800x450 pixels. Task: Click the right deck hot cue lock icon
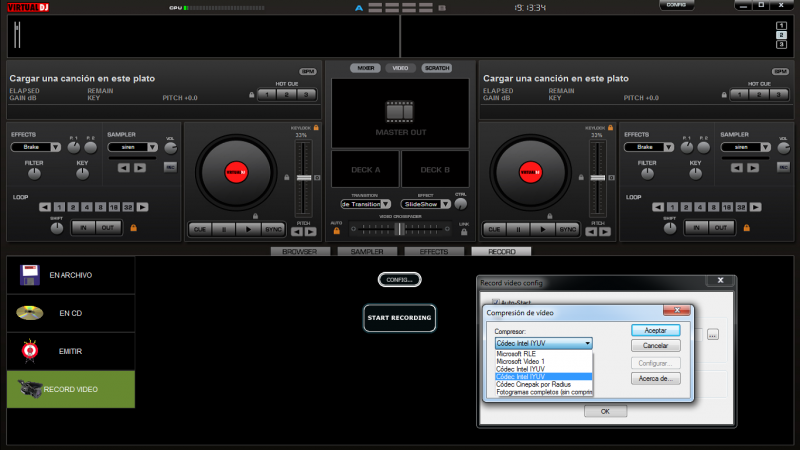point(724,95)
